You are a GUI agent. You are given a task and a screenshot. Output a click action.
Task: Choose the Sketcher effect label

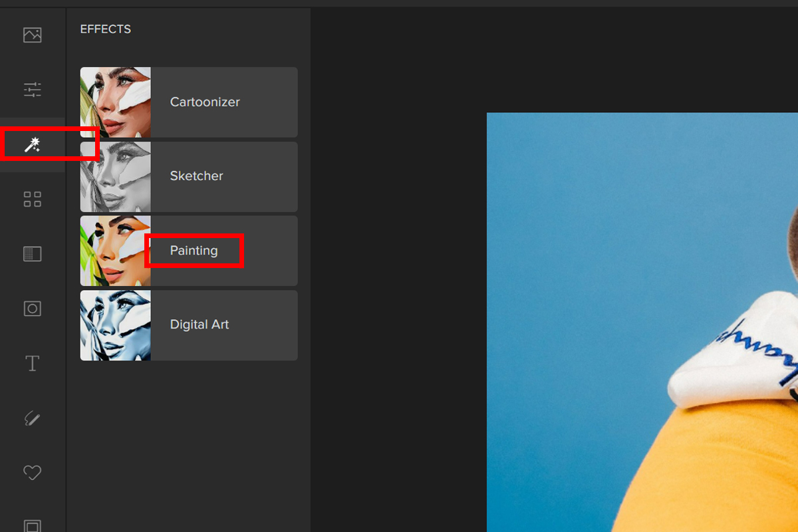pyautogui.click(x=196, y=176)
